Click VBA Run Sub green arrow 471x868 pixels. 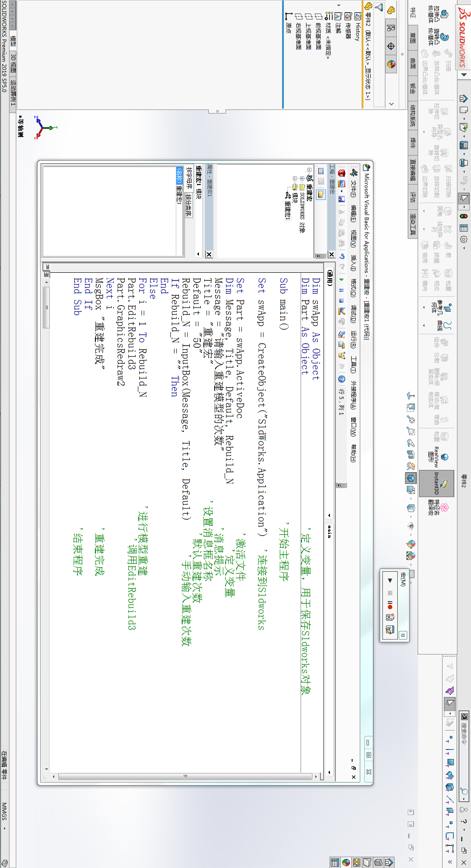(x=342, y=280)
